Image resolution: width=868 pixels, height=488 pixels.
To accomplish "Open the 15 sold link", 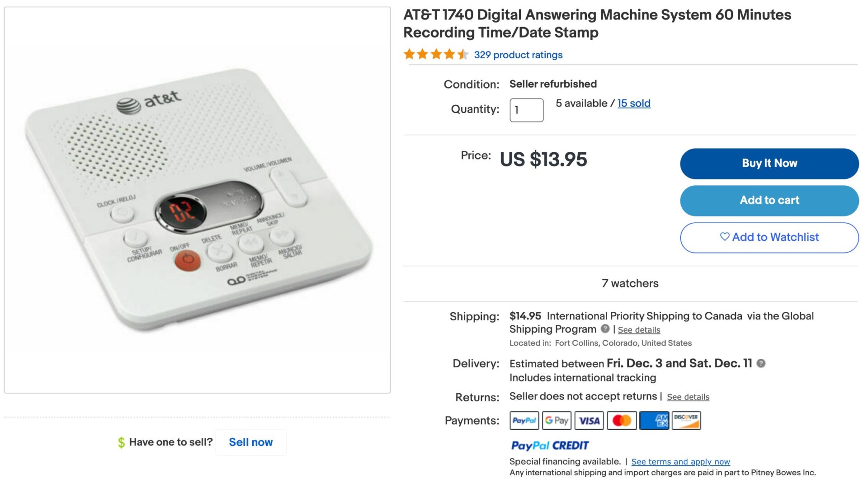I will [x=634, y=103].
